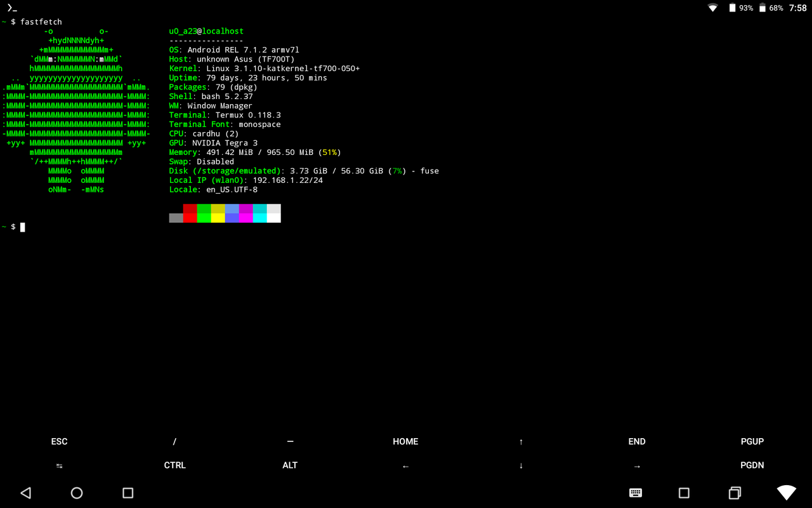Tap the Termux prompt icon in status bar
The width and height of the screenshot is (812, 508).
point(11,8)
